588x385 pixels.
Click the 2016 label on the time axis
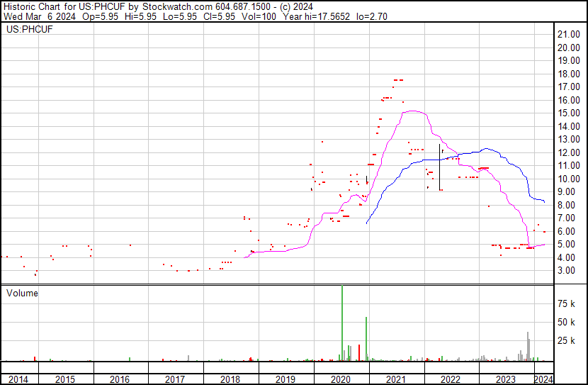pyautogui.click(x=120, y=379)
